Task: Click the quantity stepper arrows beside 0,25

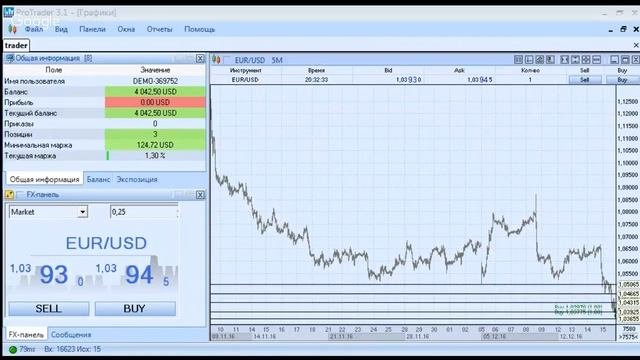Action: [177, 212]
